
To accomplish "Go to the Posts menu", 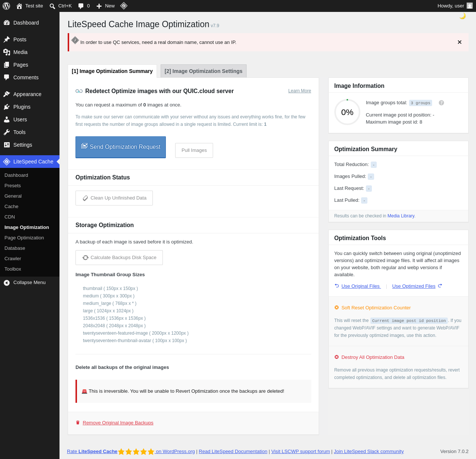I will [30, 39].
